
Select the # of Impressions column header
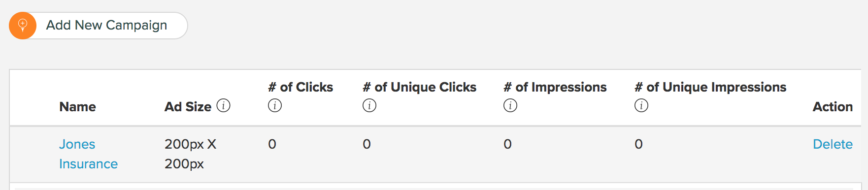(x=555, y=87)
